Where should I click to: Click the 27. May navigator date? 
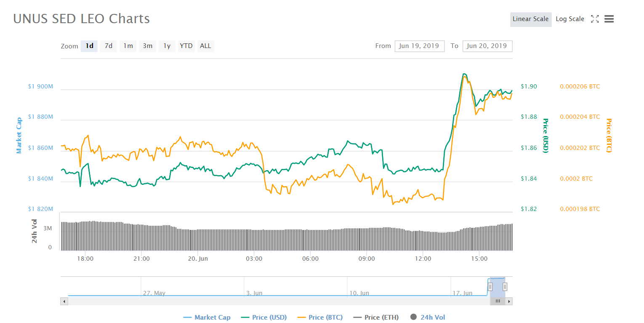pyautogui.click(x=154, y=293)
